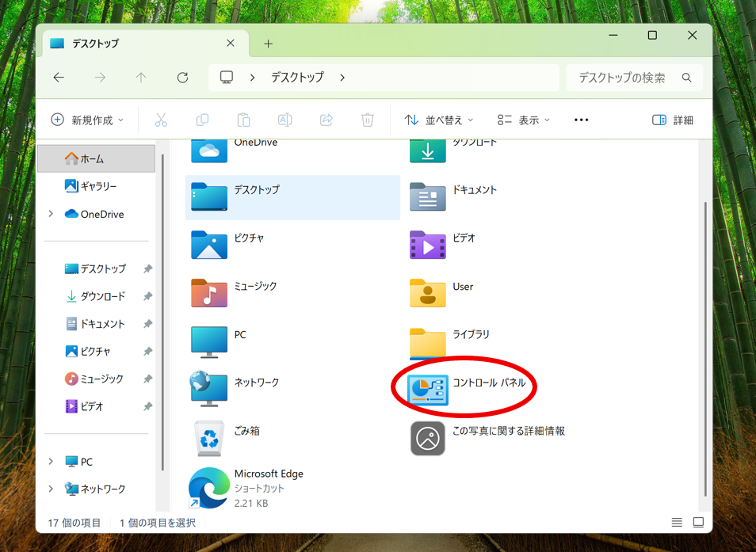Open the コントロール パネル icon
Image resolution: width=756 pixels, height=552 pixels.
click(428, 389)
